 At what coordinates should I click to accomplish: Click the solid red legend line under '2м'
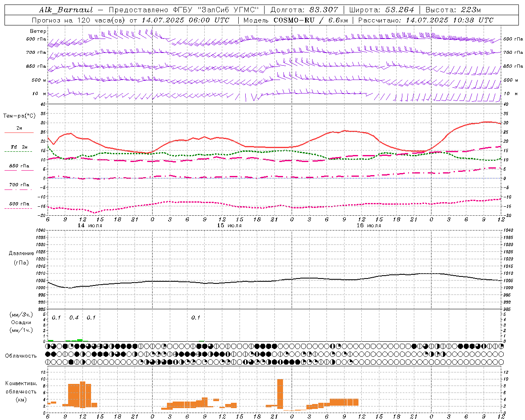click(19, 133)
